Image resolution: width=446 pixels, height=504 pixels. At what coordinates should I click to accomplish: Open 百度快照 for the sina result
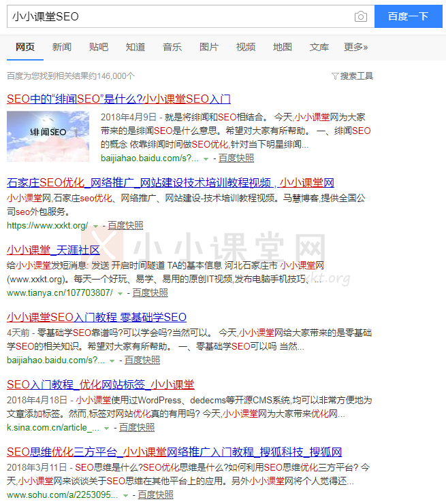click(x=137, y=428)
